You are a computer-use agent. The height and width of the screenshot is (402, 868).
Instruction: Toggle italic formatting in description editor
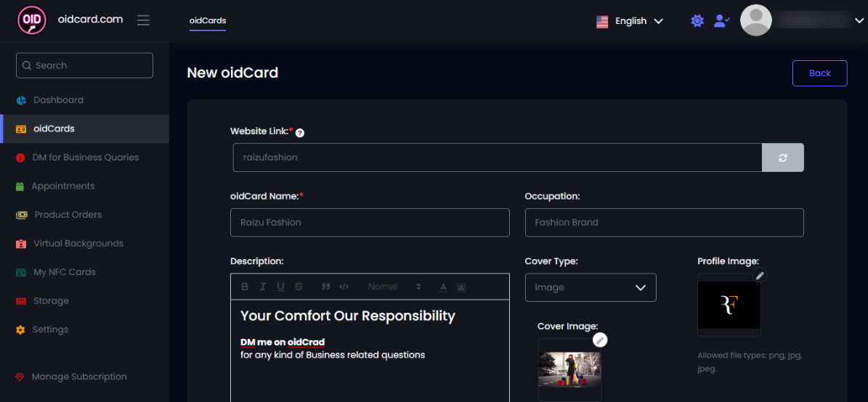(x=263, y=287)
